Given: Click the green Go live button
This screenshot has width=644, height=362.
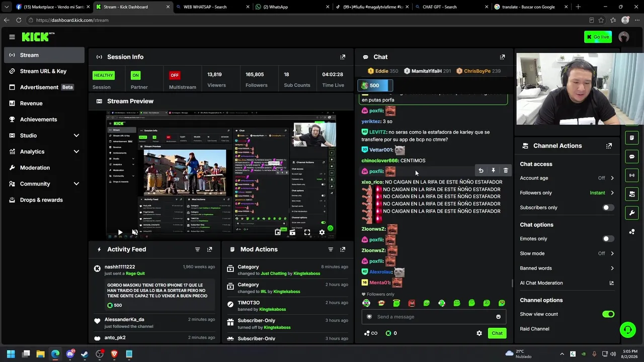Looking at the screenshot, I should point(598,37).
